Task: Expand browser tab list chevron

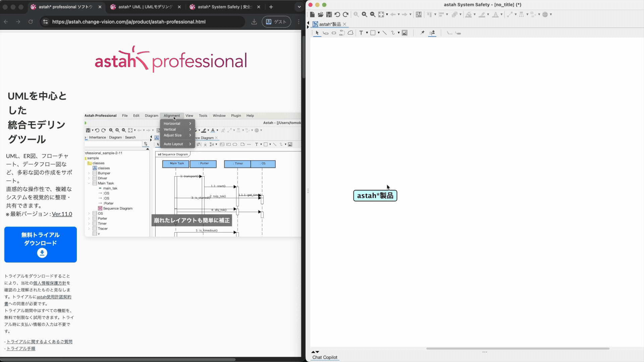Action: pos(299,7)
